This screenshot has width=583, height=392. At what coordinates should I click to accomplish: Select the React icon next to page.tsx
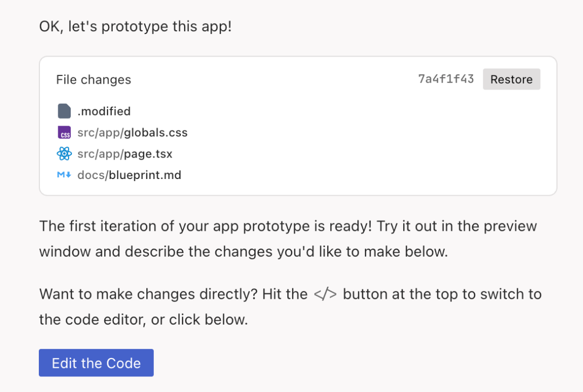point(64,154)
